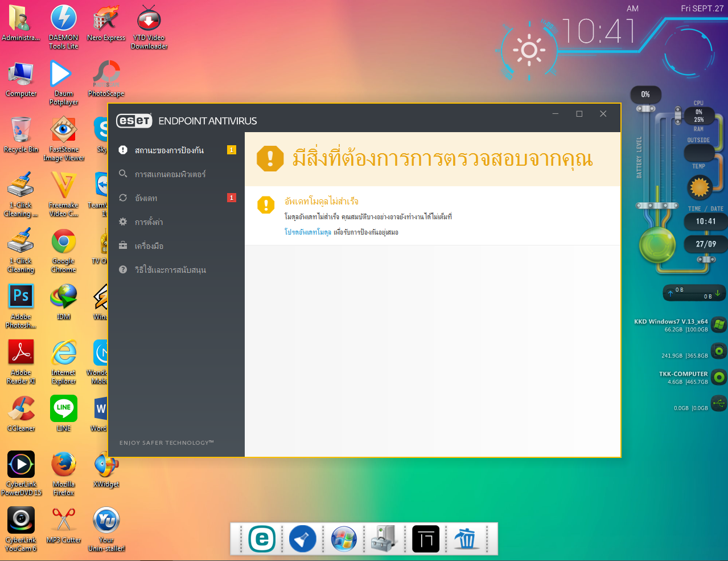This screenshot has height=561, width=728.
Task: Open Adobe Reader XI icon
Action: [x=21, y=362]
